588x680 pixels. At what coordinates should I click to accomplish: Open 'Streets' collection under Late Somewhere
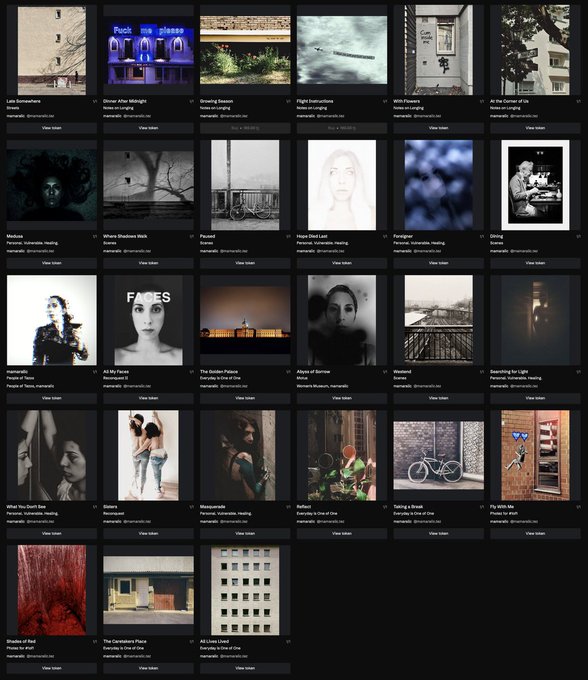pos(13,108)
